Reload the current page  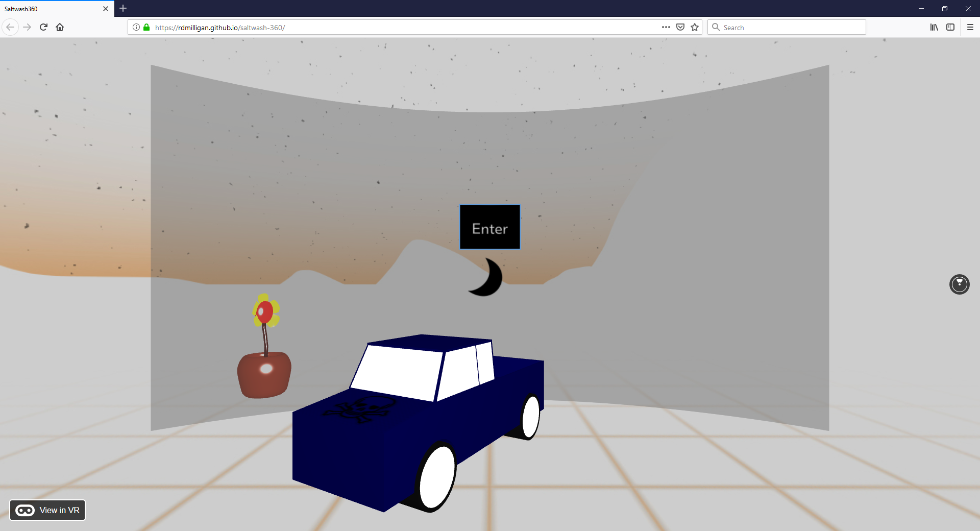pos(44,27)
